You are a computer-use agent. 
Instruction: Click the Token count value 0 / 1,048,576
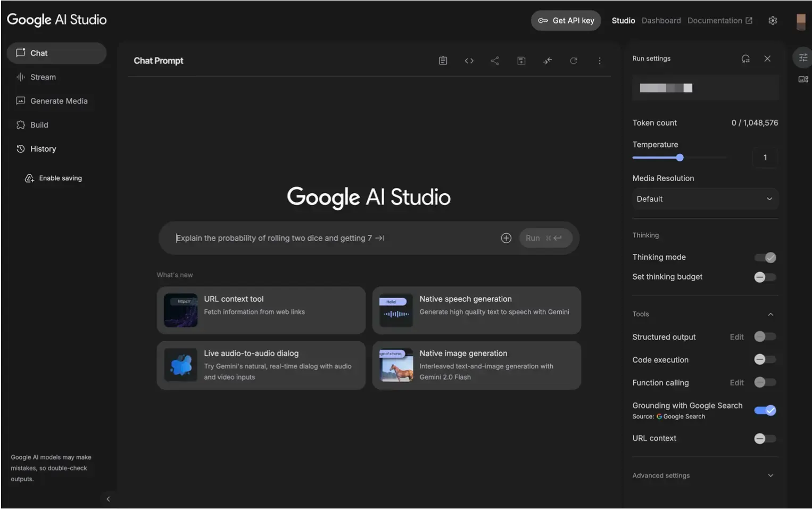pos(755,122)
